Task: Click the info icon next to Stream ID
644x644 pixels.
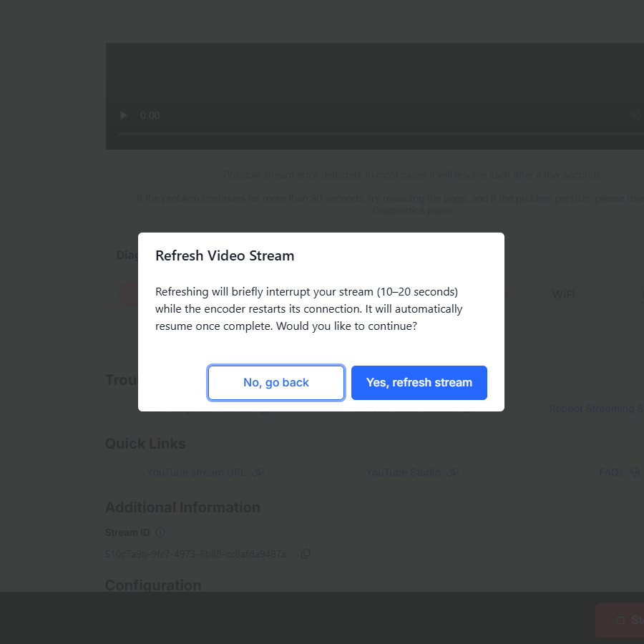Action: pos(160,532)
